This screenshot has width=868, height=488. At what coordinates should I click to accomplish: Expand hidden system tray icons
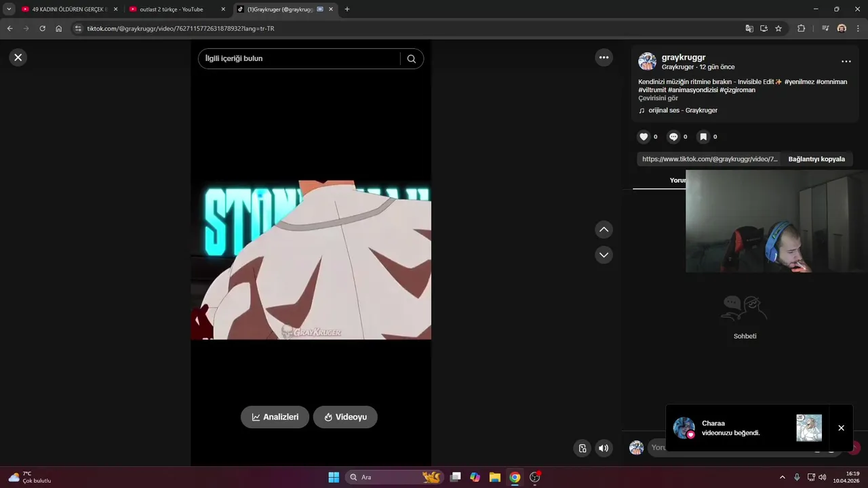[782, 477]
